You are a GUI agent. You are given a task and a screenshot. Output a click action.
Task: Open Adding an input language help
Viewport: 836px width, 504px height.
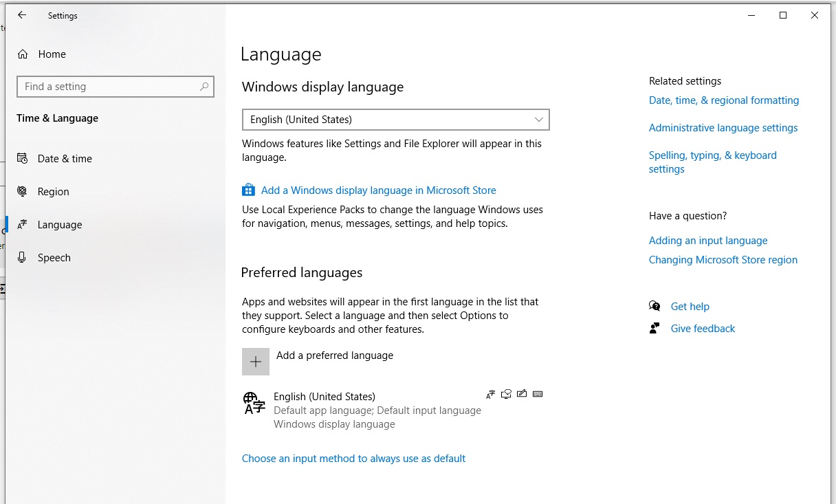click(708, 241)
